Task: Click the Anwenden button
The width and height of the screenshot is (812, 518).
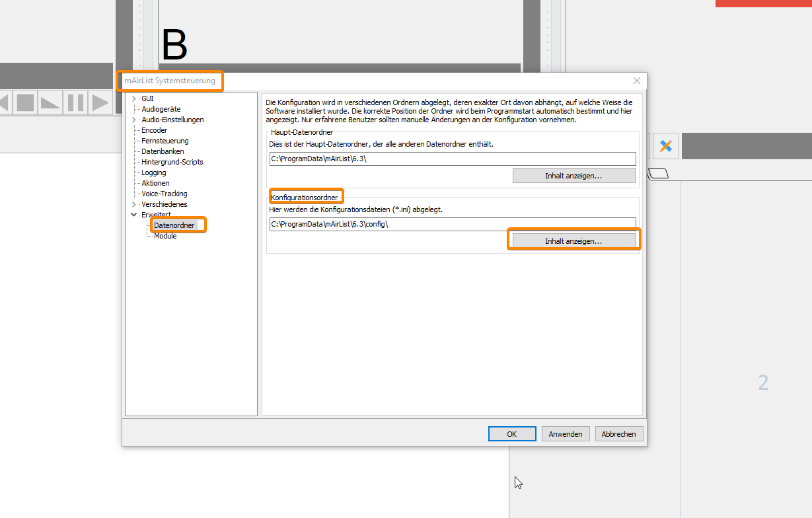Action: [x=566, y=434]
